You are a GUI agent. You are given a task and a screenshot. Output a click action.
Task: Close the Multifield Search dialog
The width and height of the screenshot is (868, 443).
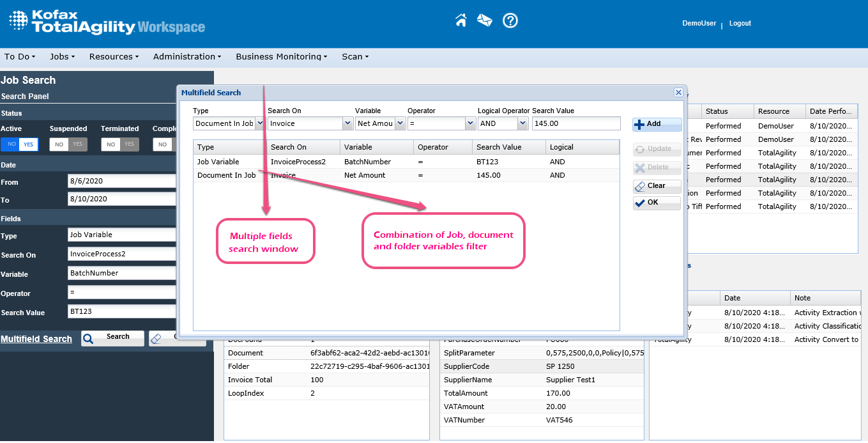[678, 93]
